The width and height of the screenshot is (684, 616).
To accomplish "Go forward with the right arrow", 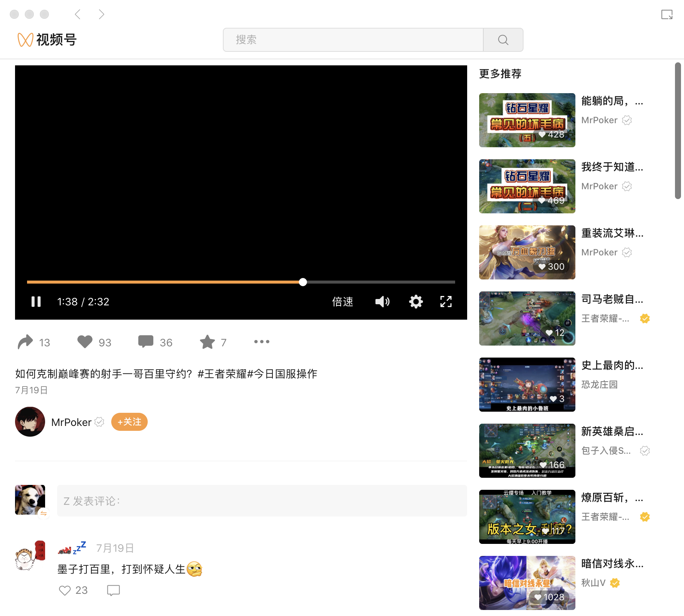I will pyautogui.click(x=101, y=14).
